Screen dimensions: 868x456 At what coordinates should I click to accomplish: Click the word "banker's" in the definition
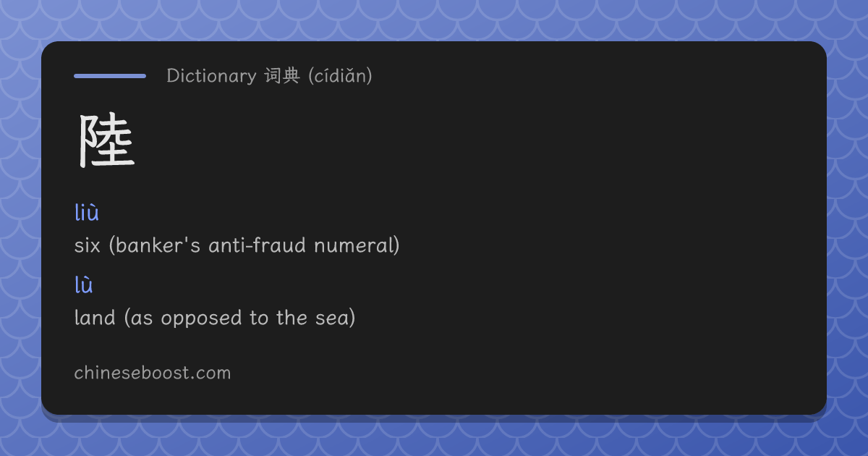pos(155,245)
